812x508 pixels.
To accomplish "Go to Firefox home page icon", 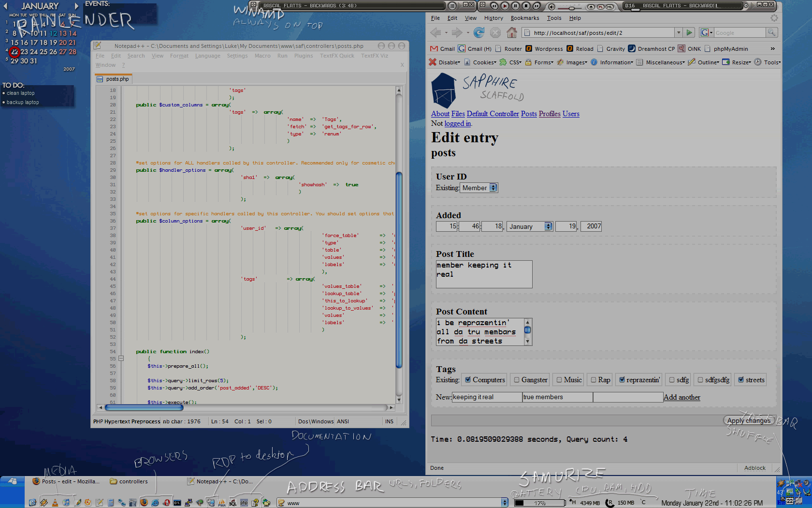I will point(512,32).
